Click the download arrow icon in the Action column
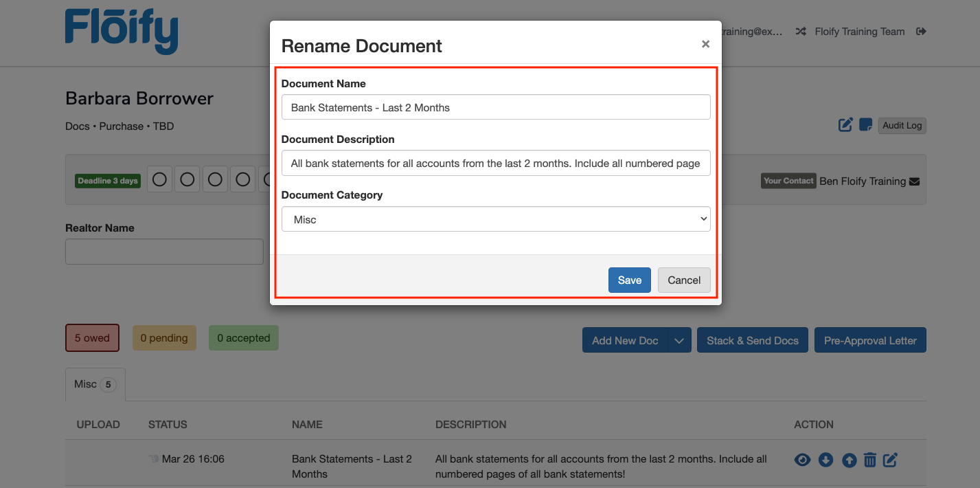Viewport: 980px width, 488px height. pyautogui.click(x=825, y=460)
